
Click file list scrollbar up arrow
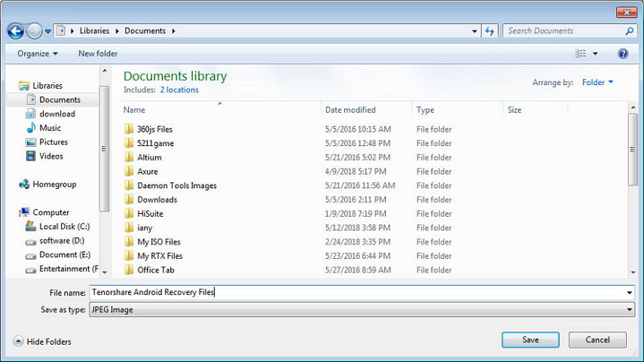click(x=633, y=107)
